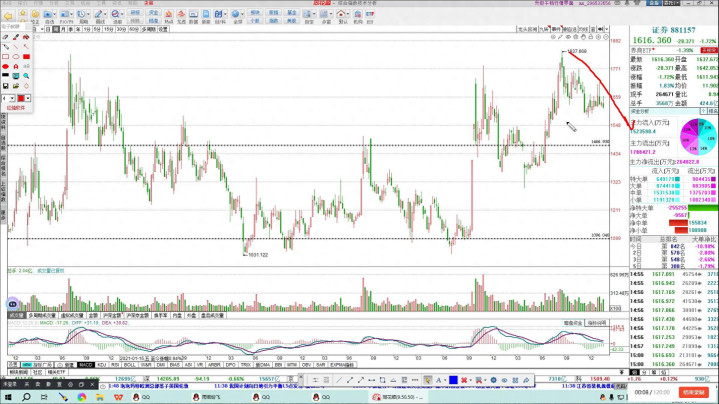Select the MACD indicator tab

coord(86,365)
